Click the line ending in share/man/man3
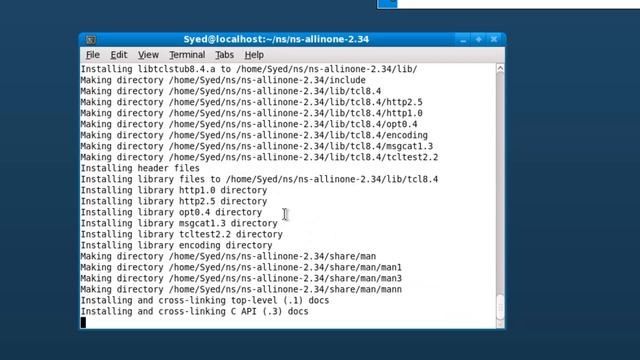The width and height of the screenshot is (640, 360). click(241, 278)
